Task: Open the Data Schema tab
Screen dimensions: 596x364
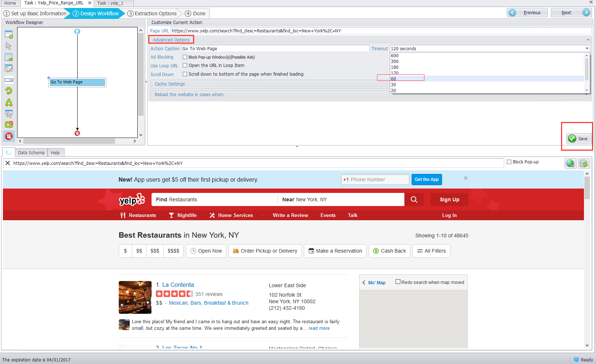Action: [x=31, y=152]
